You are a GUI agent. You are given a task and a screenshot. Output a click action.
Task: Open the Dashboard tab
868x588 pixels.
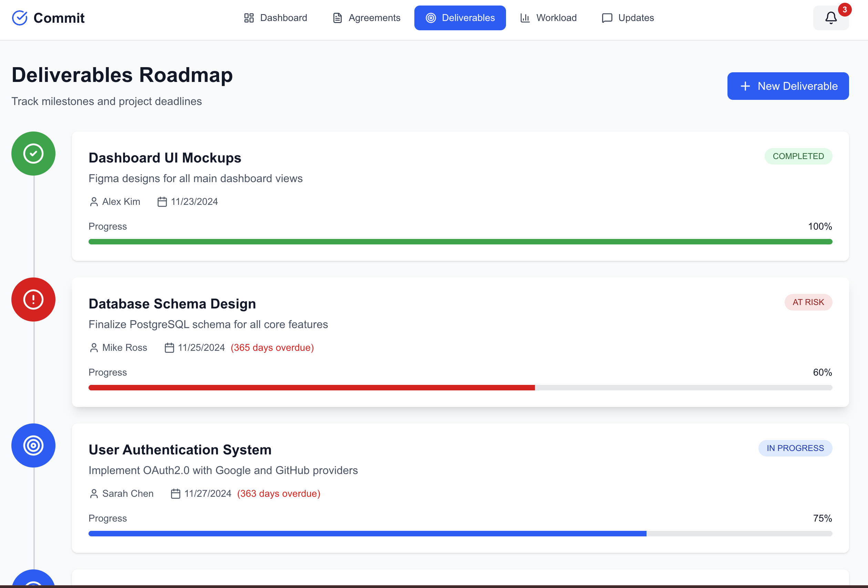click(275, 18)
